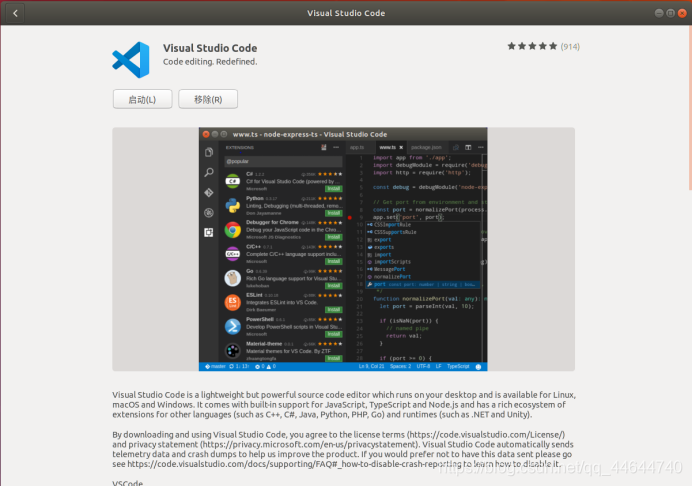Launch the app with the 启动(L) button

(142, 99)
